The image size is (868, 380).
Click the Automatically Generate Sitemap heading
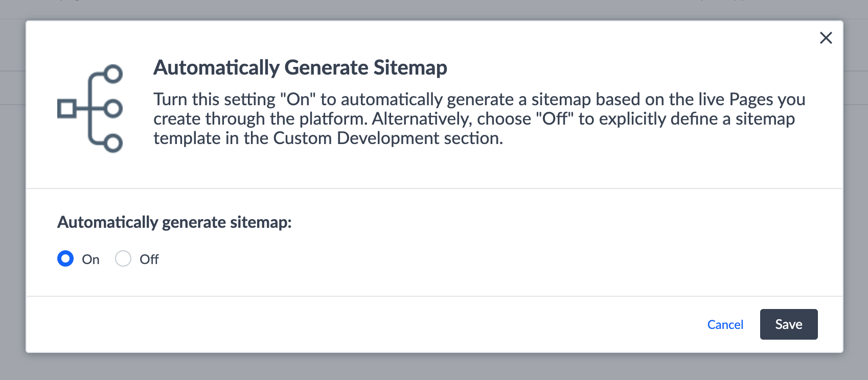(300, 67)
